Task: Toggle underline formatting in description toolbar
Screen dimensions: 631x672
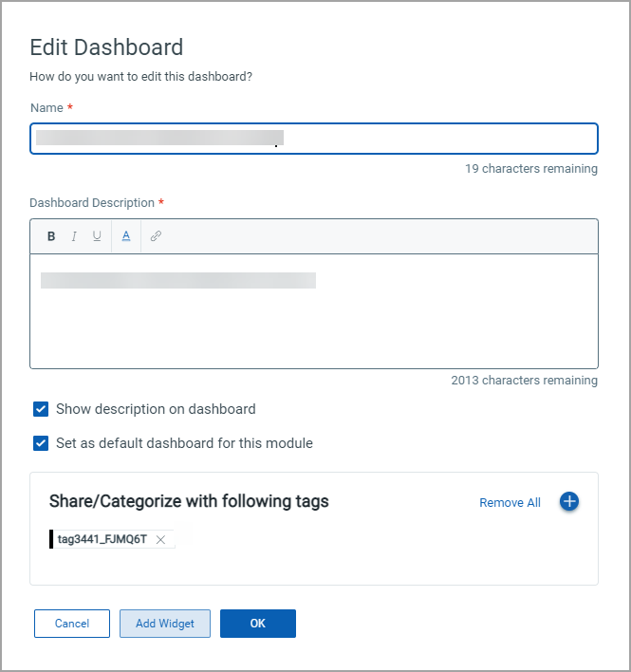Action: (97, 236)
